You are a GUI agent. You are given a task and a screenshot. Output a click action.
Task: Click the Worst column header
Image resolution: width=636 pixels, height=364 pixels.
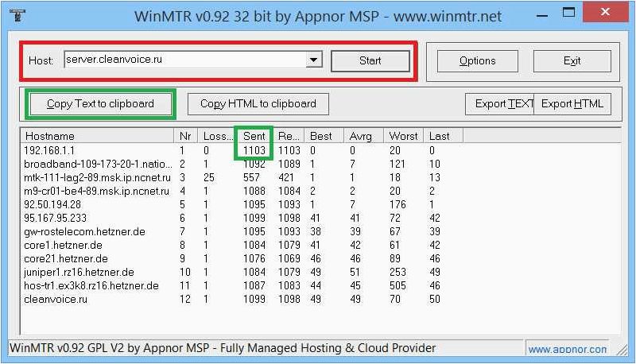pyautogui.click(x=403, y=136)
